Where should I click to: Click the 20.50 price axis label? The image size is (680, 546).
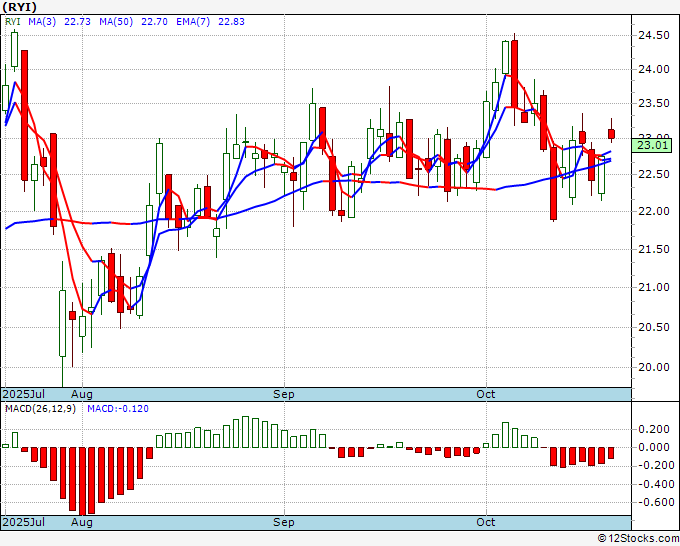click(x=654, y=327)
